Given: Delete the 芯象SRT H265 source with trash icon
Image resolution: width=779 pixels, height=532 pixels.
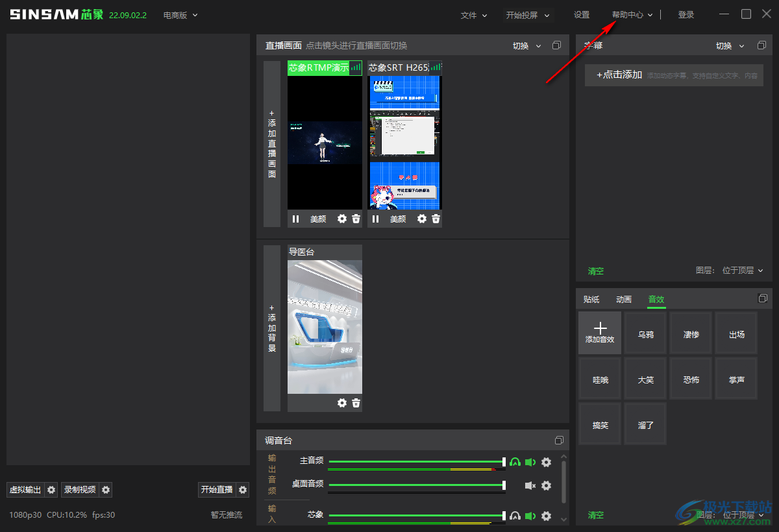Looking at the screenshot, I should 436,219.
